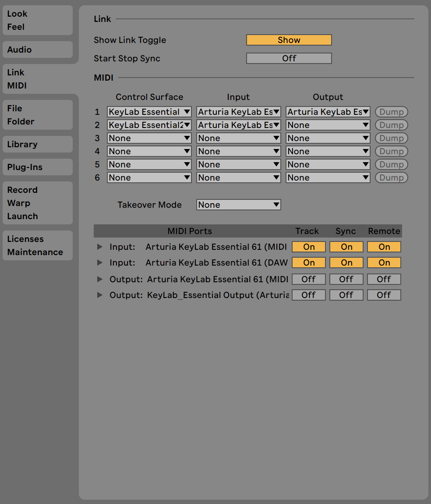This screenshot has height=504, width=431.
Task: Open Input dropdown for row 4
Action: pos(239,151)
